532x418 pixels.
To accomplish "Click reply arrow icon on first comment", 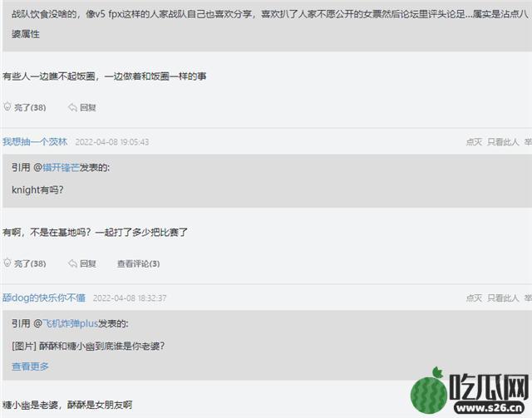I will (x=72, y=107).
